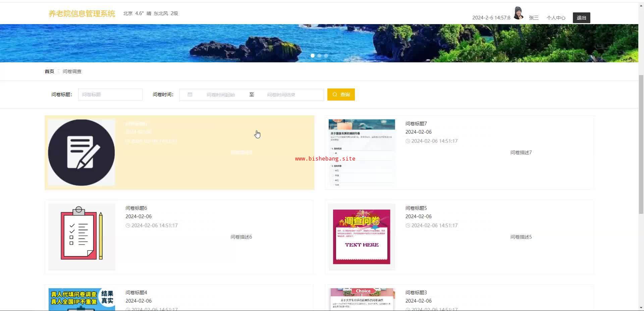This screenshot has width=644, height=311.
Task: Click the 14:51:17 timestamp on 问卷标题5 card
Action: [435, 226]
